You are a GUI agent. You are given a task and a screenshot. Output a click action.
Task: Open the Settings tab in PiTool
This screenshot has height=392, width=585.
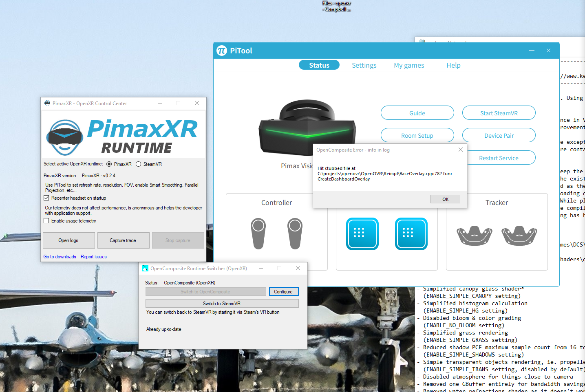364,65
